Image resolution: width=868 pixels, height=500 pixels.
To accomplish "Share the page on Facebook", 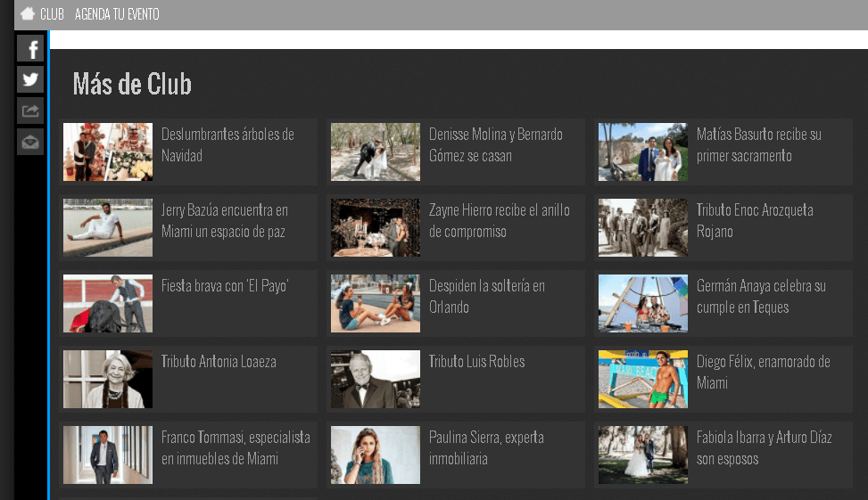I will [x=30, y=49].
